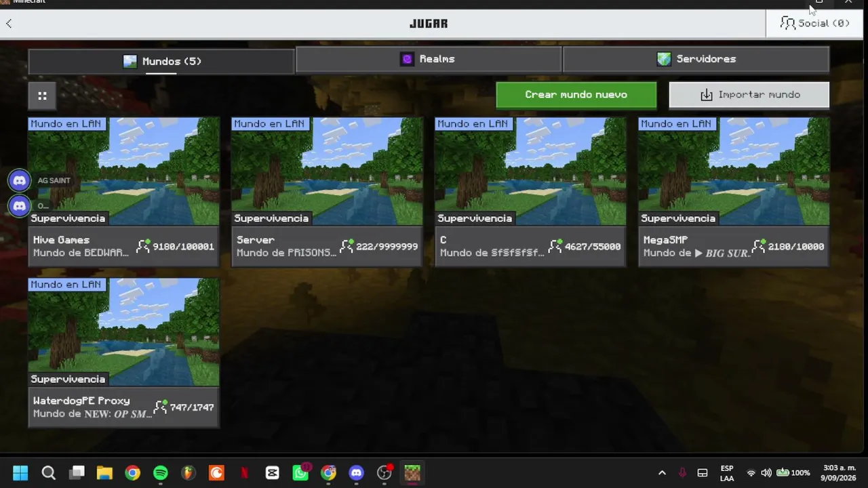Click the Mundos tab world icon
Image resolution: width=868 pixels, height=488 pixels.
130,62
